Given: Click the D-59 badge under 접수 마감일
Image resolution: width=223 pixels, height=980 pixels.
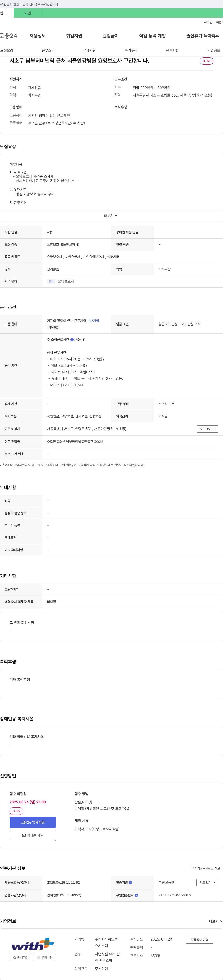Looking at the screenshot, I should point(16,811).
